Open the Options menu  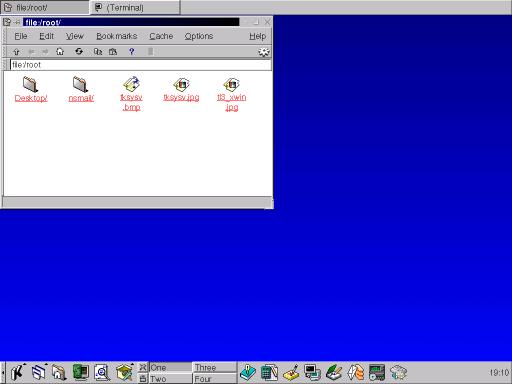tap(199, 36)
